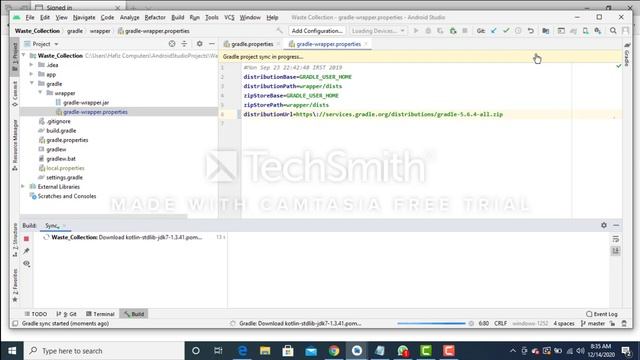Open Google Chrome from the taskbar

tap(334, 351)
